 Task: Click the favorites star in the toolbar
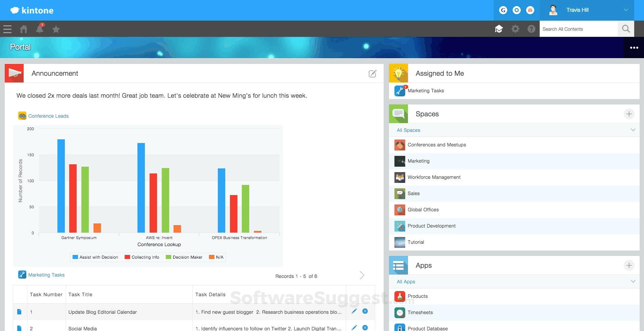pos(56,29)
